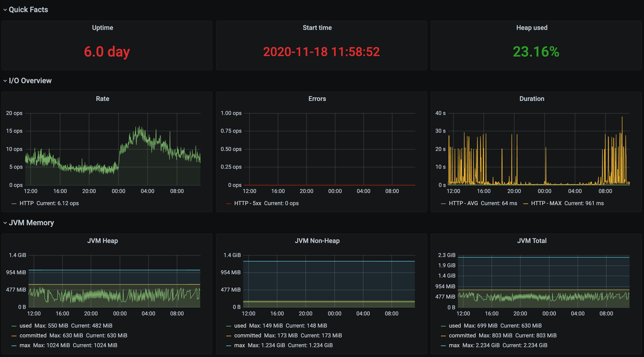This screenshot has width=644, height=357.
Task: Collapse the Quick Facts row chevron
Action: pyautogui.click(x=5, y=10)
